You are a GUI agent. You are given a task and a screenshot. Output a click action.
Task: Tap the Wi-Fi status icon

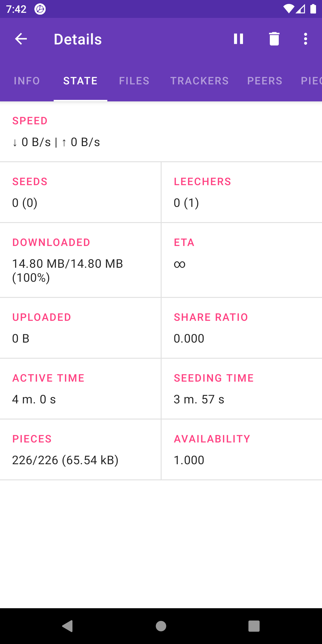(x=288, y=9)
